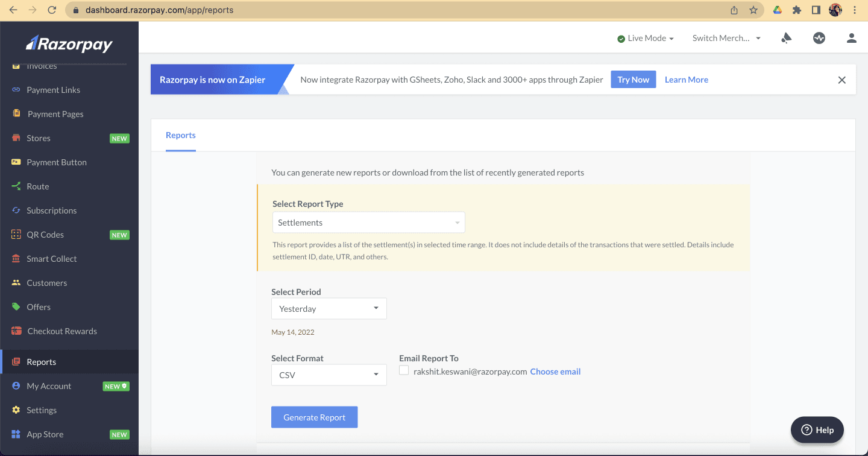Tick the email report checkbox
This screenshot has width=868, height=456.
click(404, 370)
